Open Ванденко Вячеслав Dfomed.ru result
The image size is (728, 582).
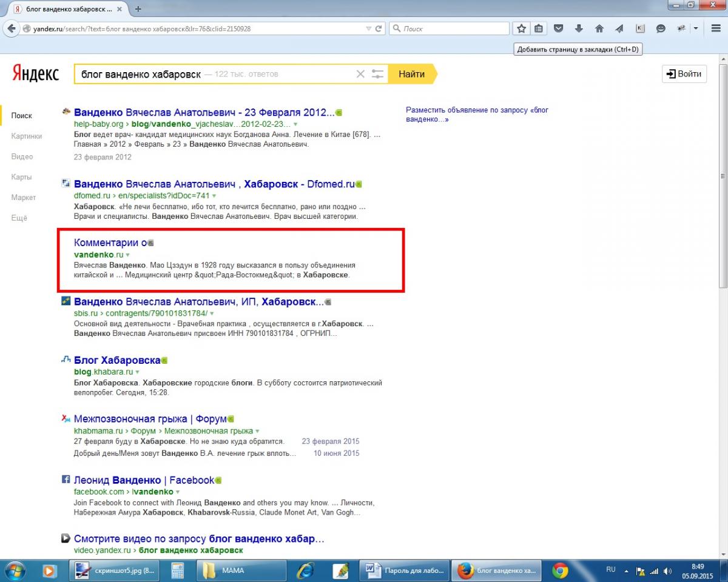click(x=214, y=184)
